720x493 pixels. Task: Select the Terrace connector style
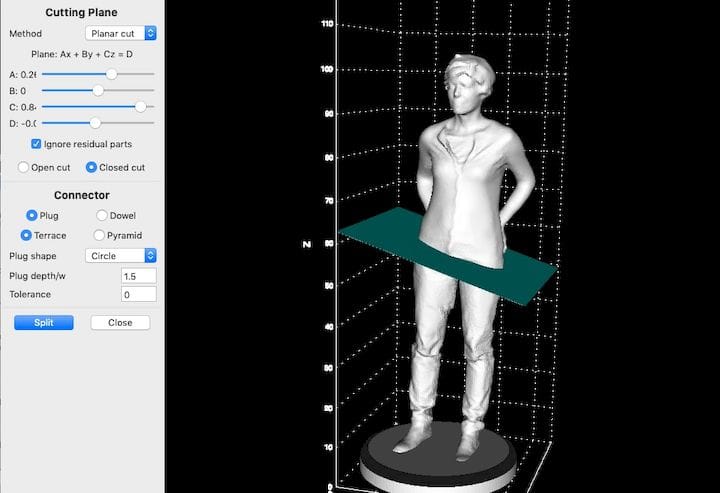pos(27,235)
